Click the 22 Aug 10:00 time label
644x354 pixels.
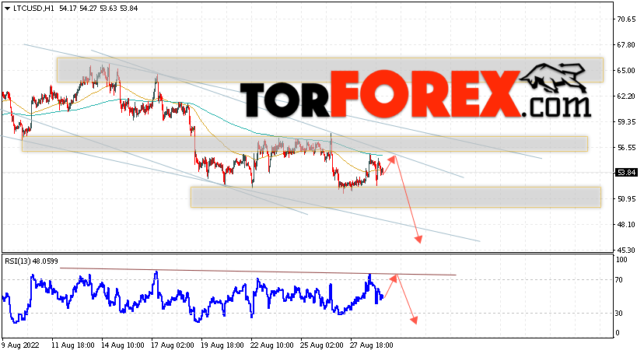coord(272,345)
